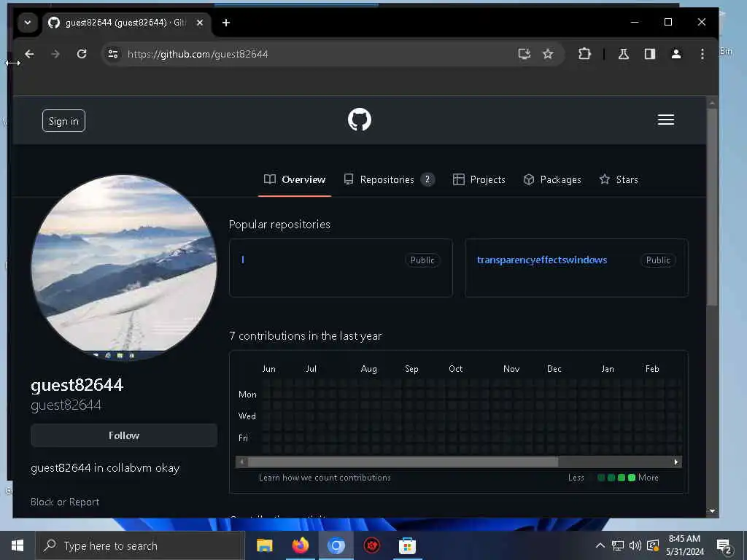Follow the user guest82644
Image resolution: width=747 pixels, height=560 pixels.
[x=124, y=435]
